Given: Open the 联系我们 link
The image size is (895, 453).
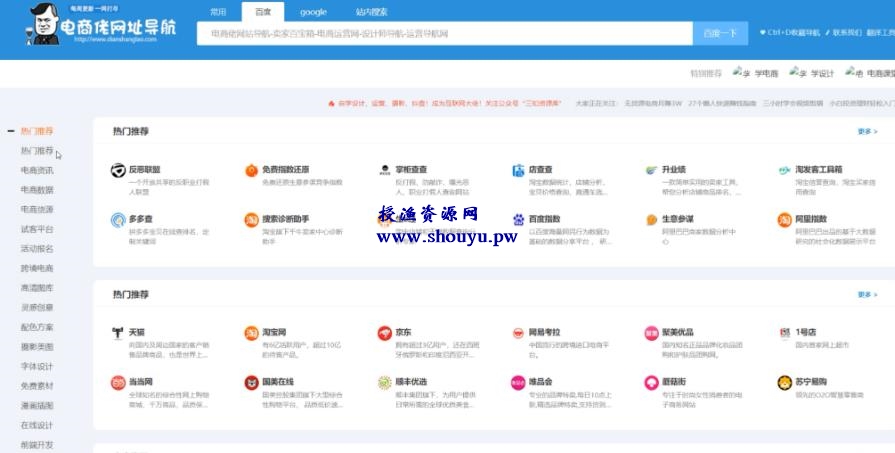Looking at the screenshot, I should [x=843, y=33].
